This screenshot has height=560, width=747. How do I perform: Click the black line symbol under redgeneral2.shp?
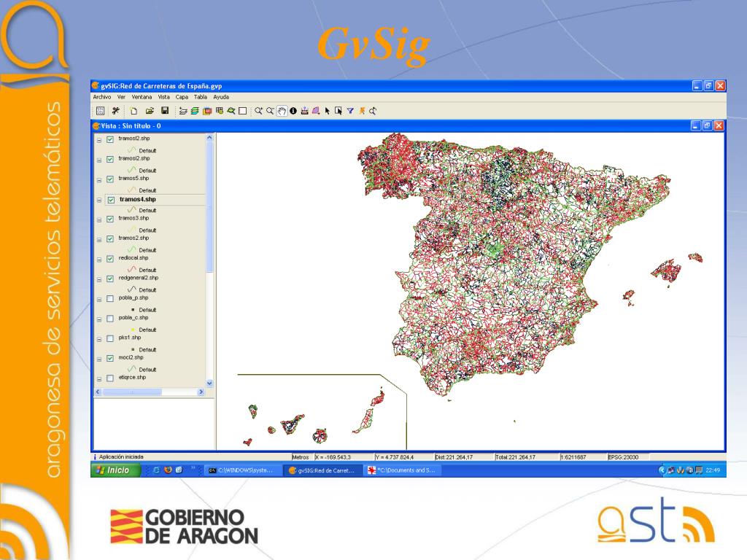(131, 289)
